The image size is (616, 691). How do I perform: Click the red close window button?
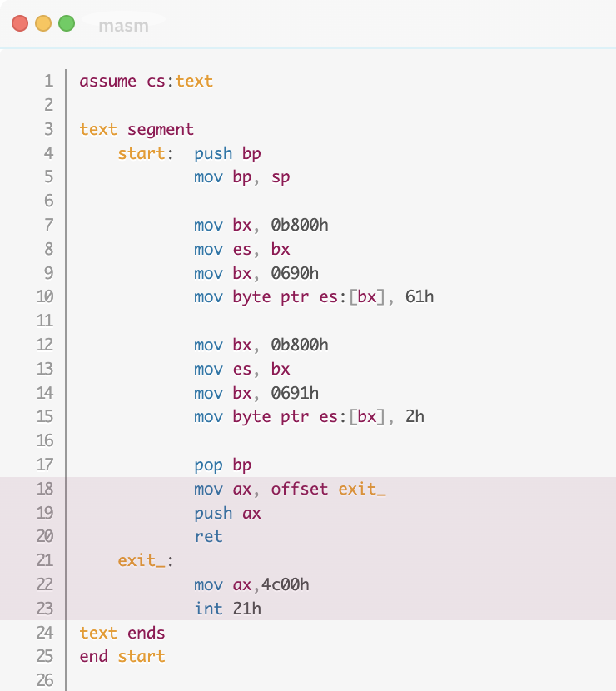(x=20, y=24)
